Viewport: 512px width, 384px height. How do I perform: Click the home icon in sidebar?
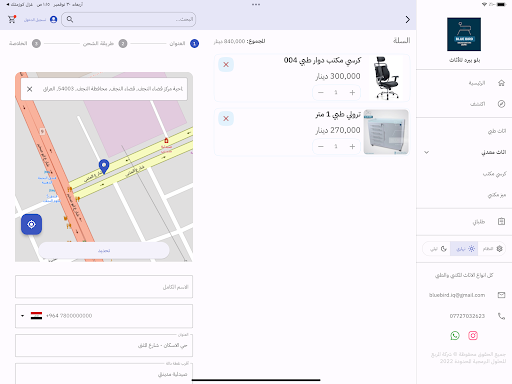pos(501,83)
